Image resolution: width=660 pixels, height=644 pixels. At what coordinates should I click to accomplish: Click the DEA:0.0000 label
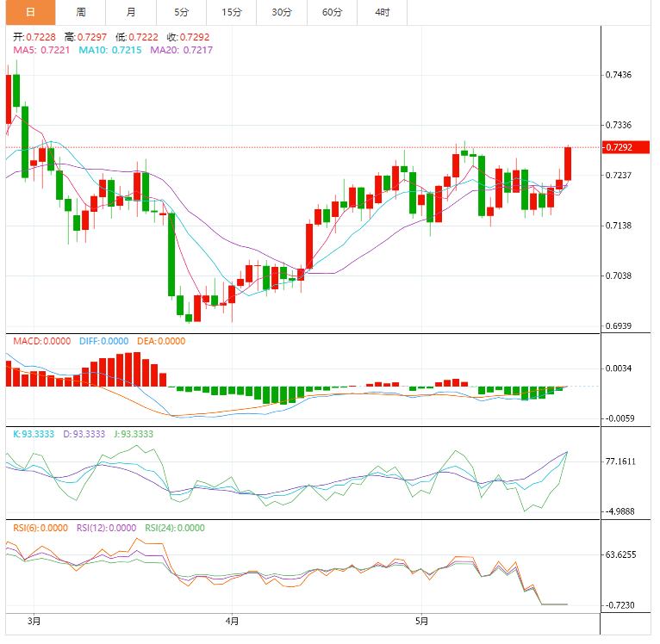point(161,341)
